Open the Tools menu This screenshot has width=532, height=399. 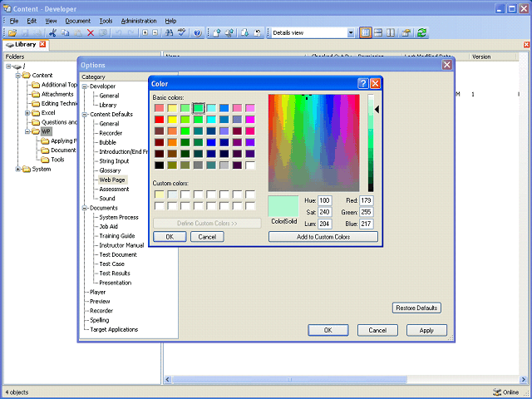coord(106,20)
